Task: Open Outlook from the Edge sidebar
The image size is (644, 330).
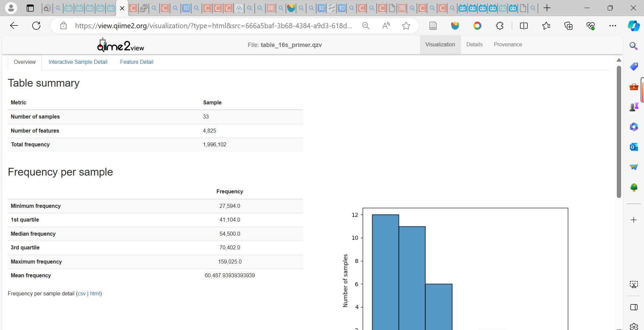Action: point(634,147)
